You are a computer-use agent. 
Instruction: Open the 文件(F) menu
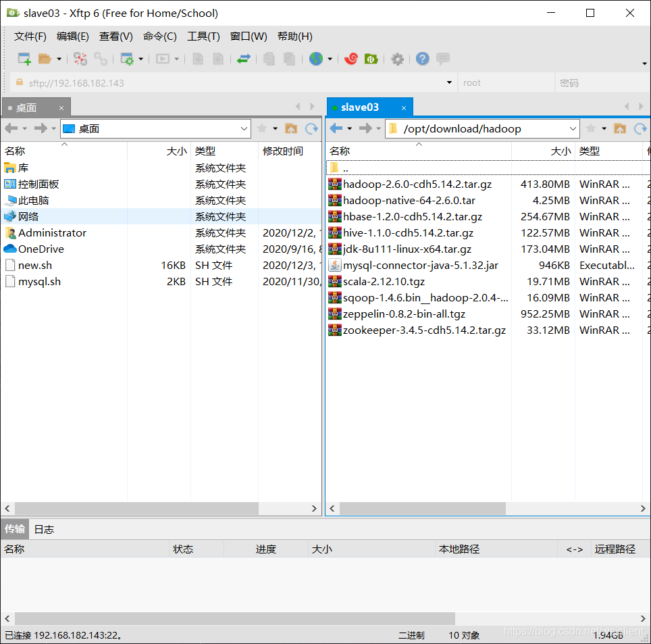point(30,36)
